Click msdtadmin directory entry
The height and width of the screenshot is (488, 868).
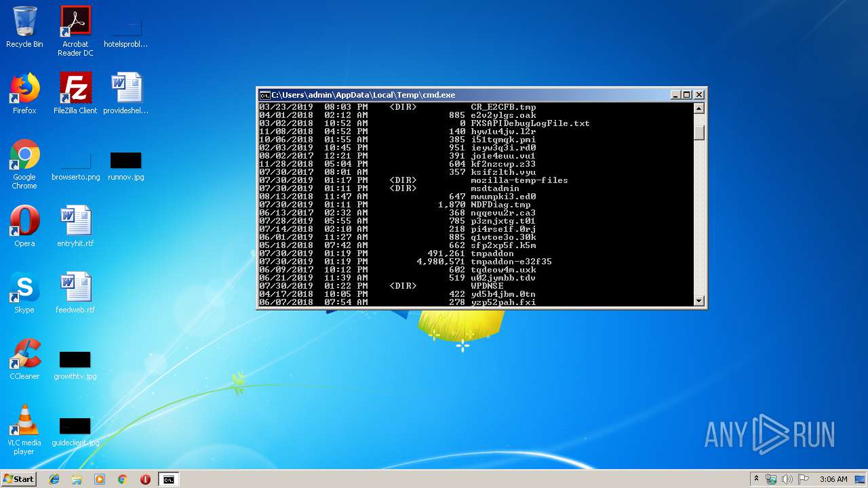pos(495,188)
